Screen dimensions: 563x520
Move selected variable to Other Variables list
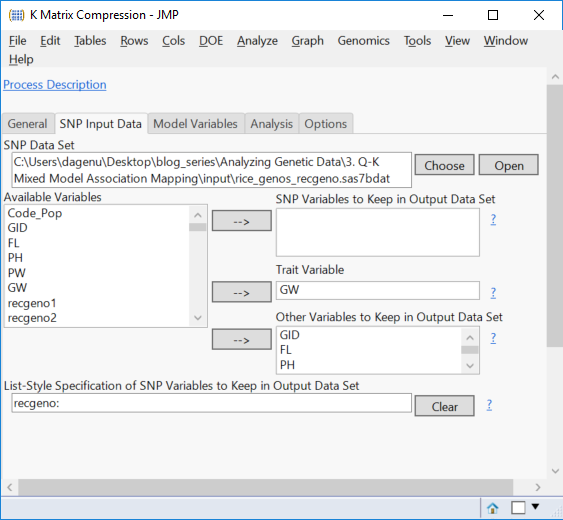tap(242, 339)
